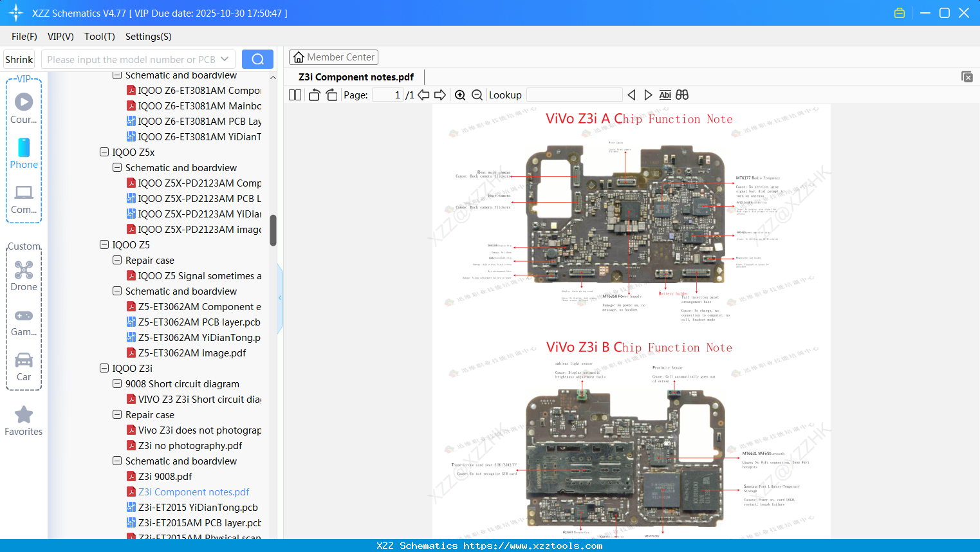Open the search field dropdown arrow
Image resolution: width=980 pixels, height=552 pixels.
225,59
